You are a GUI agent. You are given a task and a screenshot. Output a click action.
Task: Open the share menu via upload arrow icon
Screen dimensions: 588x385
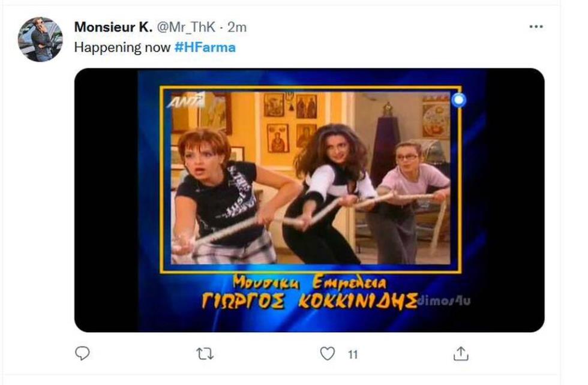[x=461, y=353]
